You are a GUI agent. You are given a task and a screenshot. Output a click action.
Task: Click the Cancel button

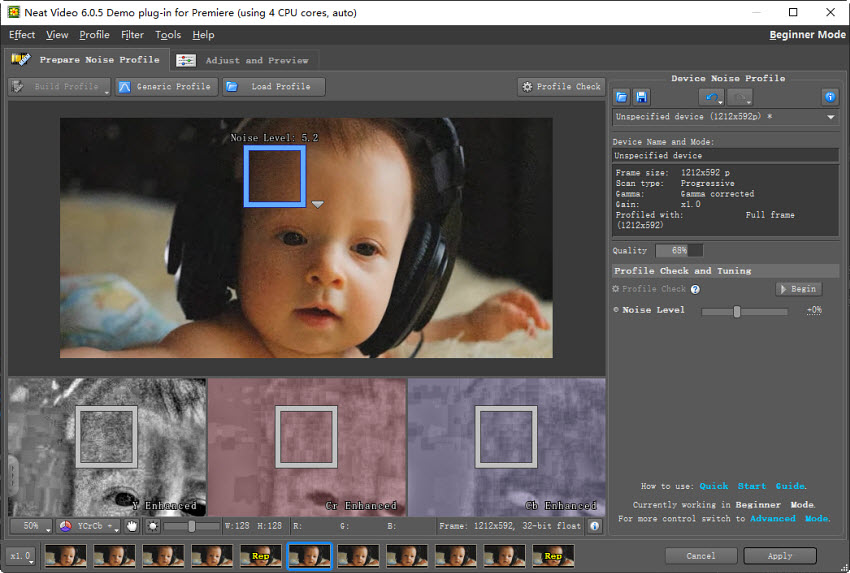tap(701, 556)
